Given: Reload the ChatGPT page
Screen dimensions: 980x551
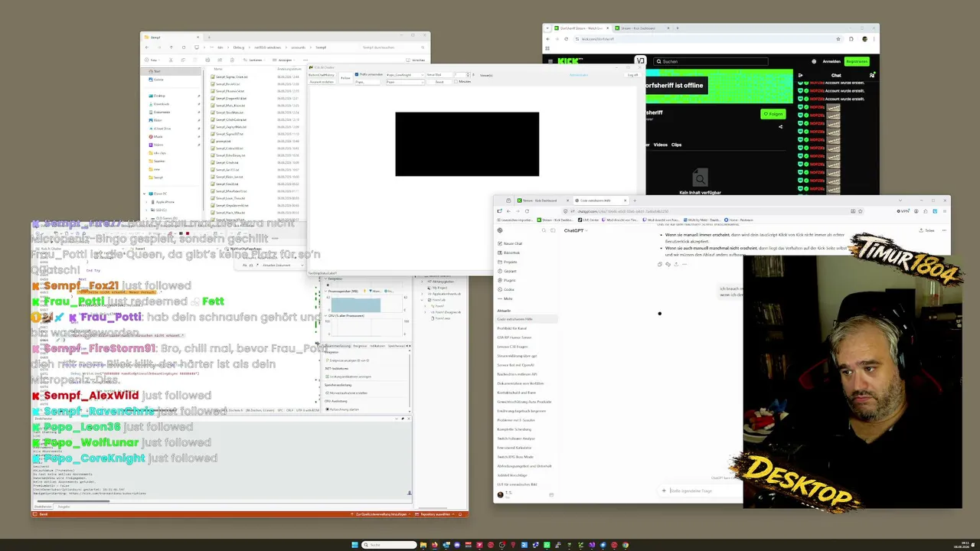Looking at the screenshot, I should pyautogui.click(x=527, y=211).
